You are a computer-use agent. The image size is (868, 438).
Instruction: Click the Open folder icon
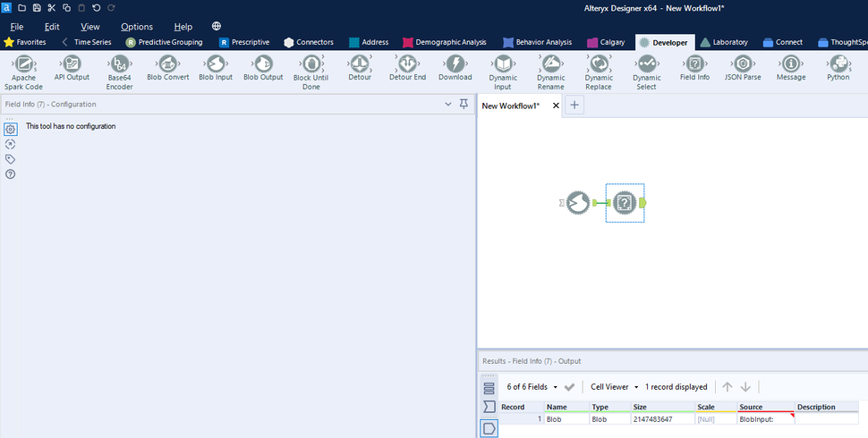[x=21, y=8]
